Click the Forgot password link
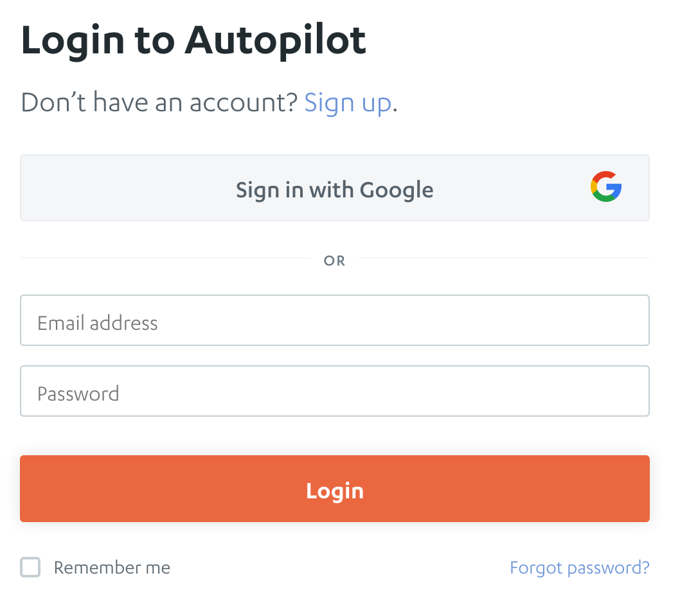 tap(579, 567)
